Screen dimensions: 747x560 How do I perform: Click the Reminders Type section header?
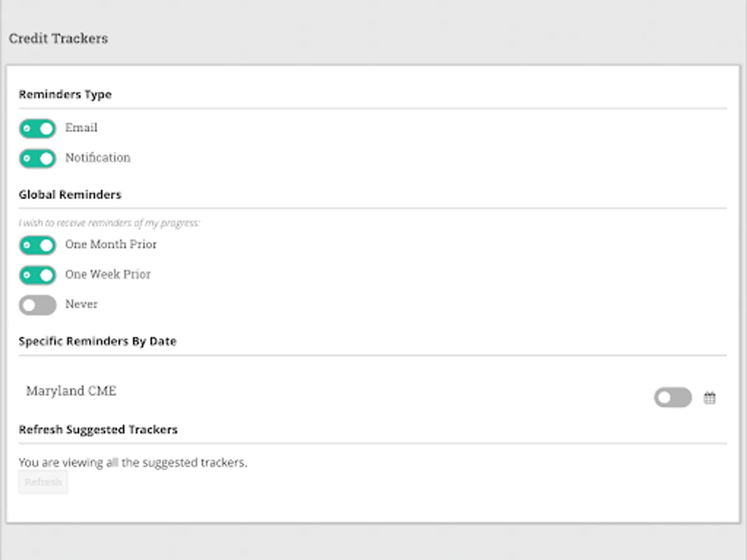point(65,95)
